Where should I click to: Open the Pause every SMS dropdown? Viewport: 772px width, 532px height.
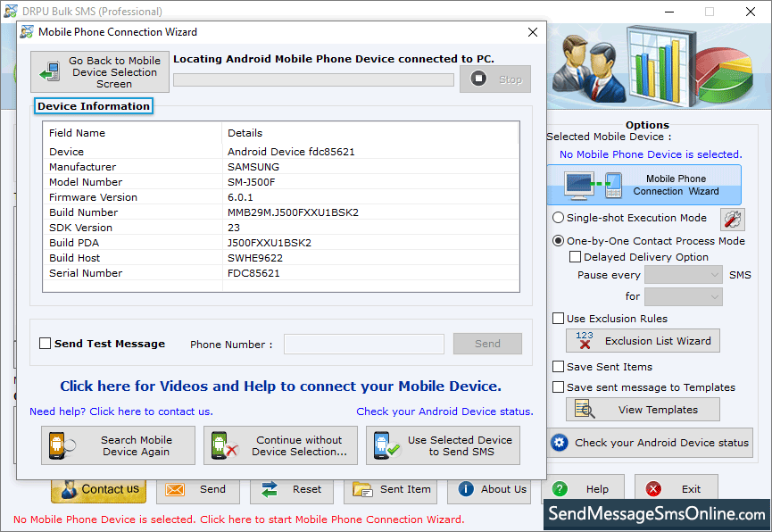pyautogui.click(x=684, y=275)
